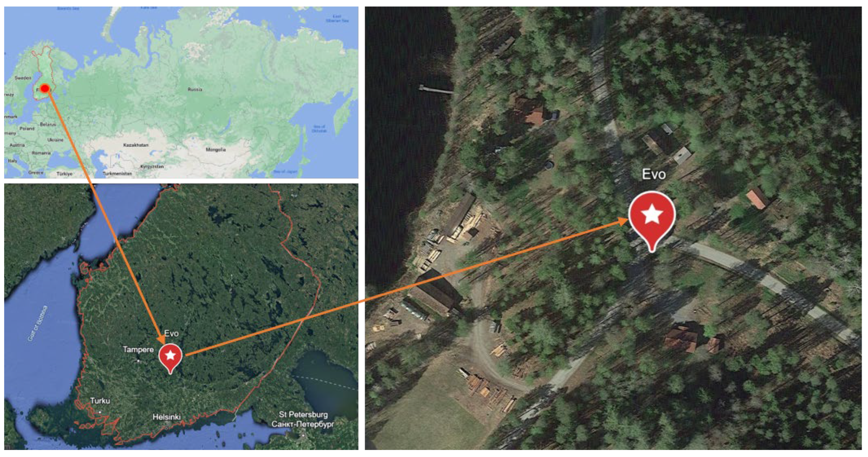
Task: Click the Gulf of Bothnia label
Action: click(38, 323)
